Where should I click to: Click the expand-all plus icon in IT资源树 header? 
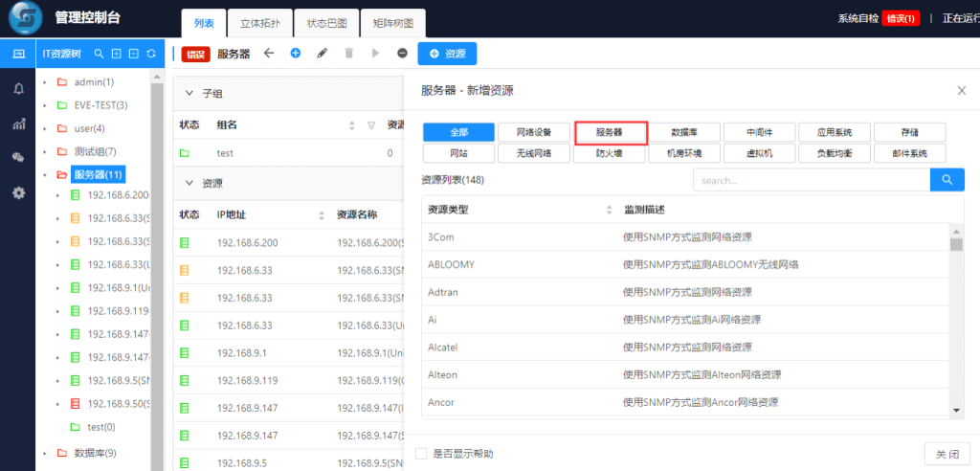(x=116, y=54)
